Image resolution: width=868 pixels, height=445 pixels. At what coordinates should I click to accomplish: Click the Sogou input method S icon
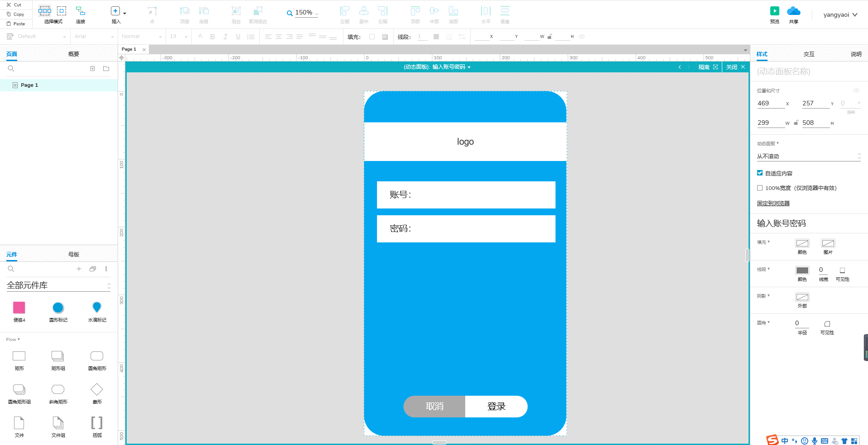pos(772,440)
